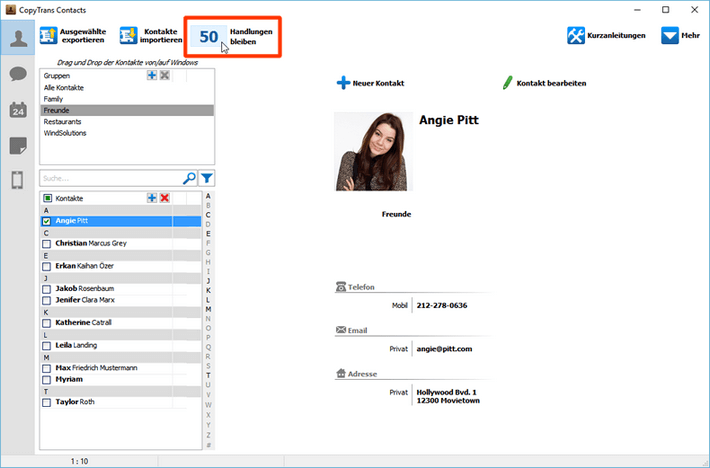Click Kontakte importieren button
This screenshot has height=468, width=710.
(x=151, y=36)
